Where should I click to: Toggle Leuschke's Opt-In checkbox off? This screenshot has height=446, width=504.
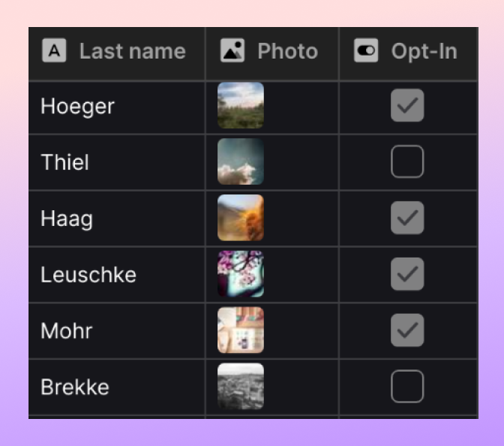click(407, 274)
